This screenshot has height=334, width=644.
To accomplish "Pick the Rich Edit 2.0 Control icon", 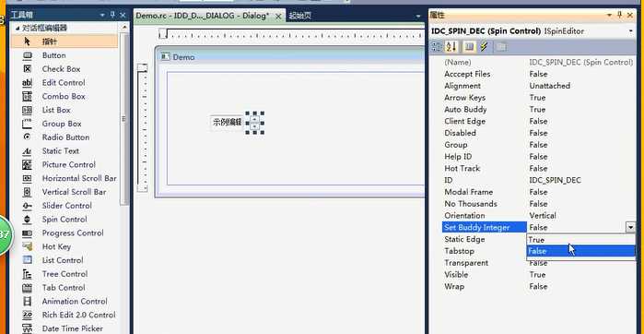I will 27,315.
